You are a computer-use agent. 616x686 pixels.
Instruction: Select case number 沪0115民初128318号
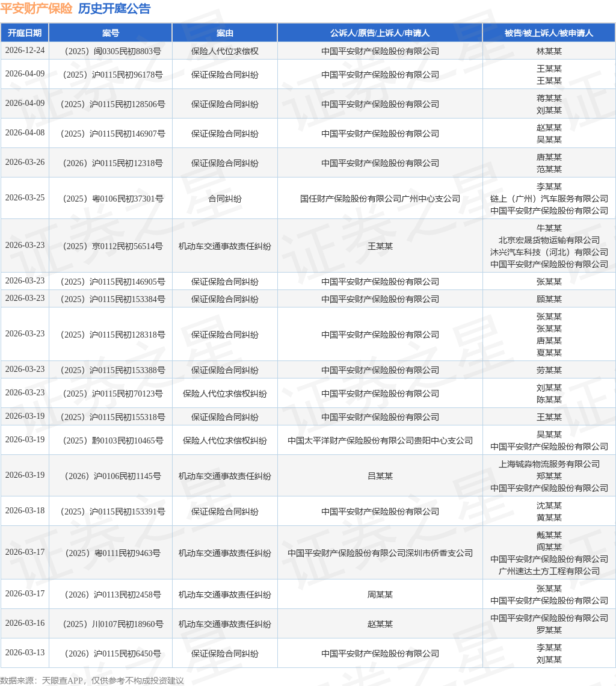tap(113, 335)
